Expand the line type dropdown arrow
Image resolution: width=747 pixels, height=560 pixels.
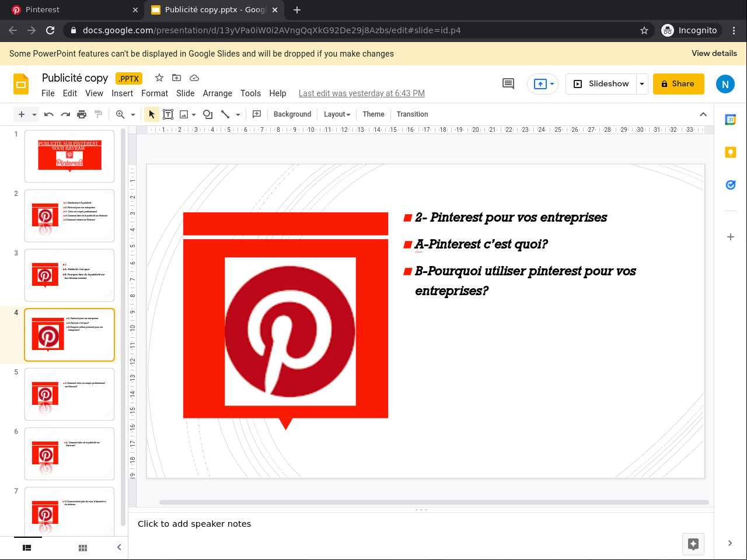coord(238,114)
